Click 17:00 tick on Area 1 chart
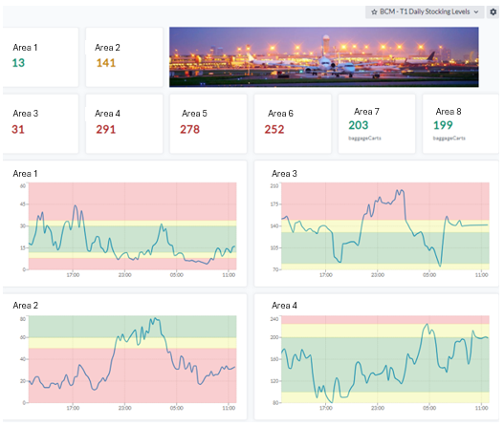The height and width of the screenshot is (427, 504). click(x=73, y=275)
